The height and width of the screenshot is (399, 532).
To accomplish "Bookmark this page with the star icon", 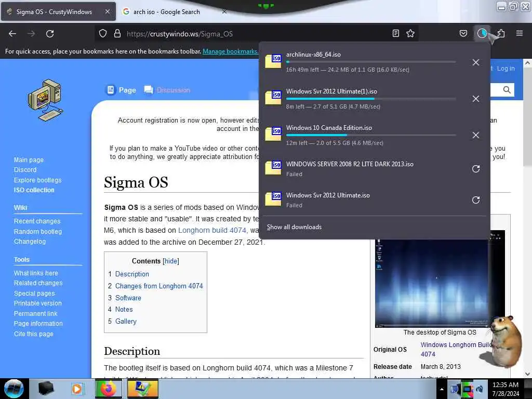I will [x=410, y=34].
